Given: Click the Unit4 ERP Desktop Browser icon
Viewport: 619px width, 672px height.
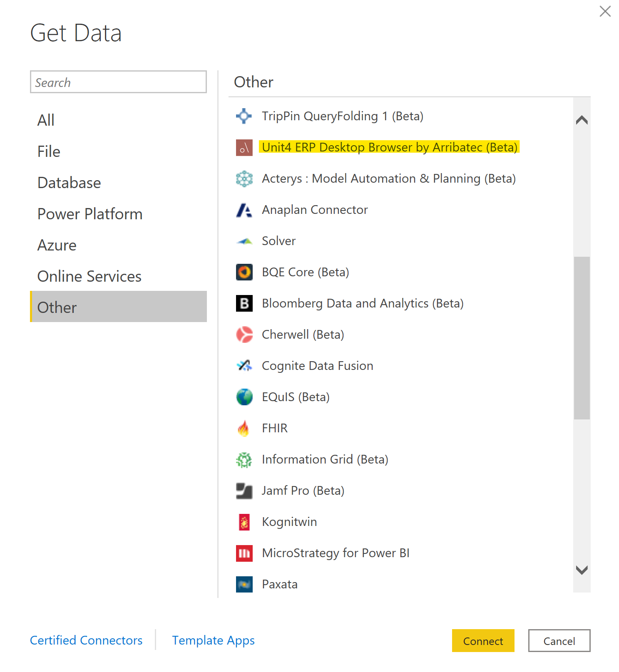Looking at the screenshot, I should pyautogui.click(x=244, y=147).
